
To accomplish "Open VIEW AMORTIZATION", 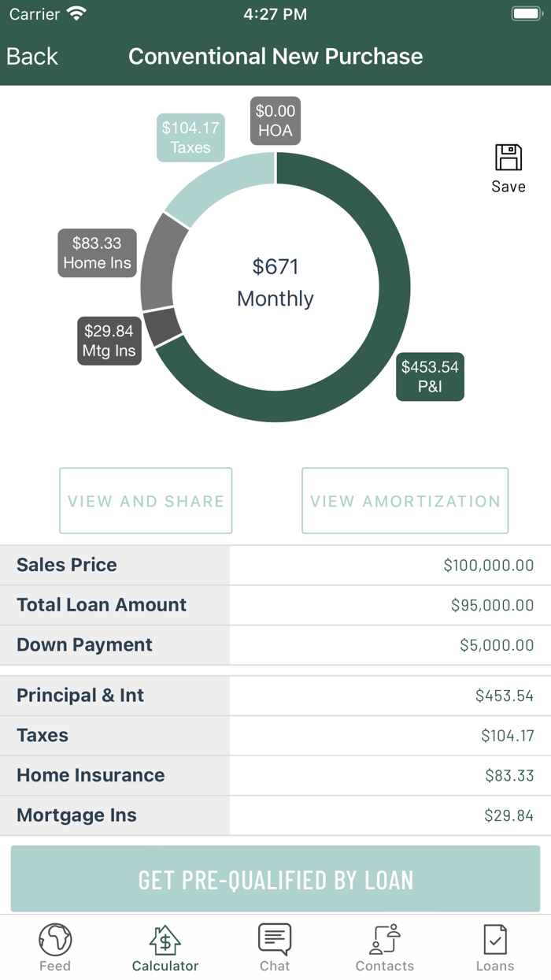I will 405,500.
